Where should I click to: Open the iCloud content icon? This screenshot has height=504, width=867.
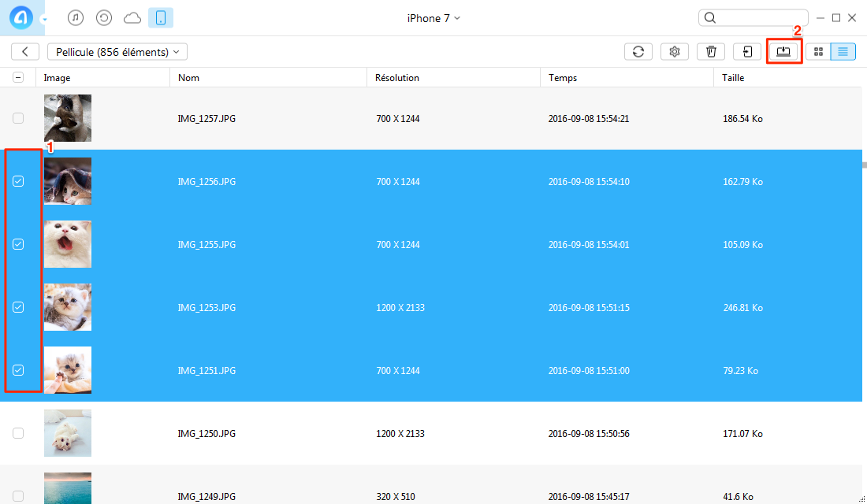pyautogui.click(x=132, y=18)
